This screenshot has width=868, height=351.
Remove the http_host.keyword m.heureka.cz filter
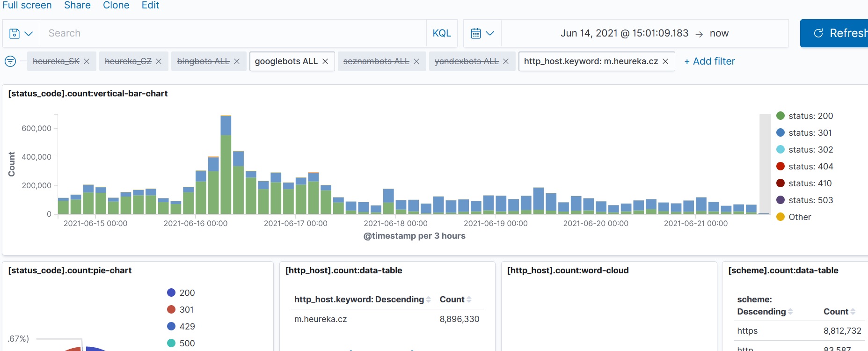pos(665,61)
